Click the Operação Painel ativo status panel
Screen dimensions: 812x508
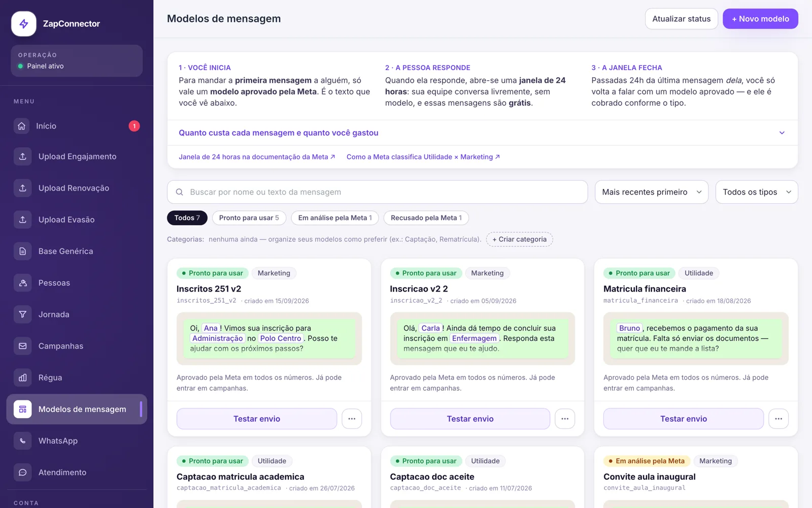pos(77,60)
